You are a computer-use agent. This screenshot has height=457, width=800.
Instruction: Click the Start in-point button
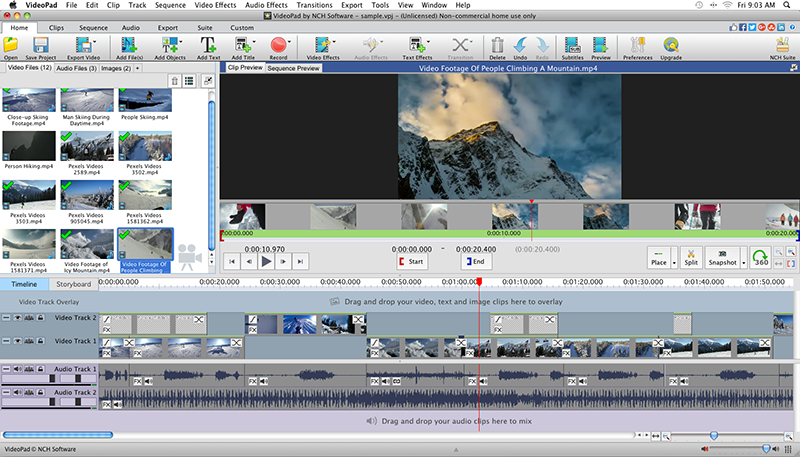412,262
